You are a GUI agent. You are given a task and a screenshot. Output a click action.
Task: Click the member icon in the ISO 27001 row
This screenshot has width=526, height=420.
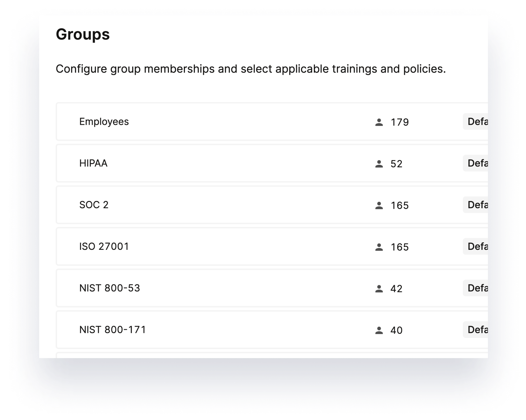click(x=379, y=247)
